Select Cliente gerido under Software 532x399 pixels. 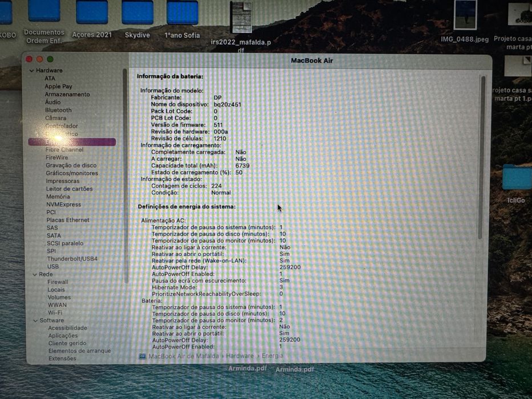(67, 343)
